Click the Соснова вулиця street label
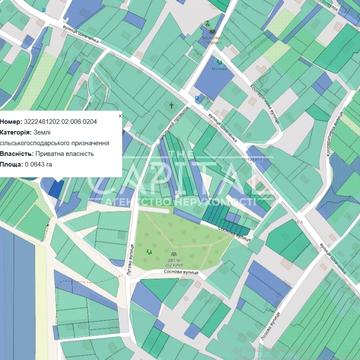Viewport: 360px width, 360px height. click(181, 272)
